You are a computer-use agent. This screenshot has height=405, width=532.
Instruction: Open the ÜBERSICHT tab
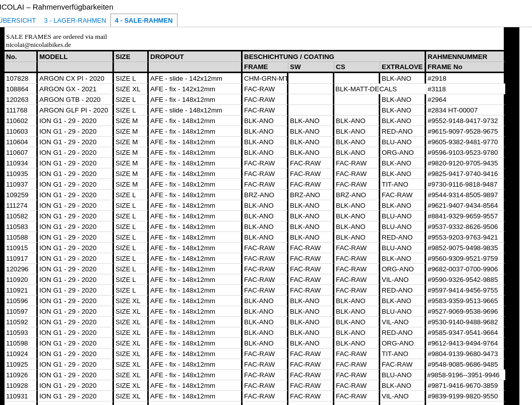pos(18,21)
